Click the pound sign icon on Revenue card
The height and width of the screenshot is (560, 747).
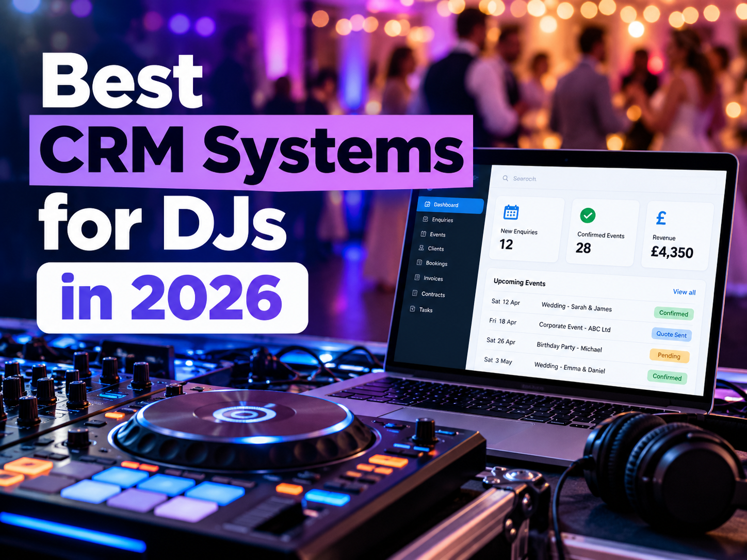pos(661,218)
